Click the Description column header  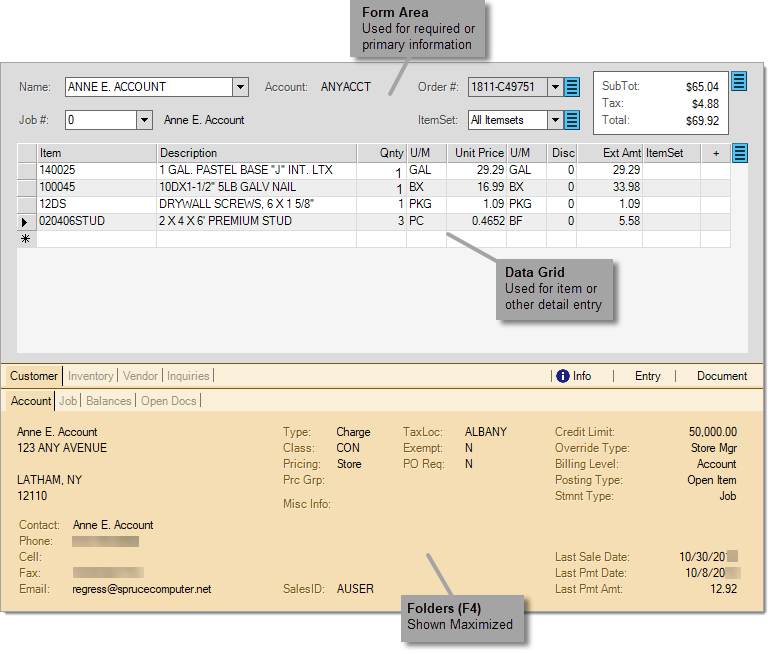257,153
